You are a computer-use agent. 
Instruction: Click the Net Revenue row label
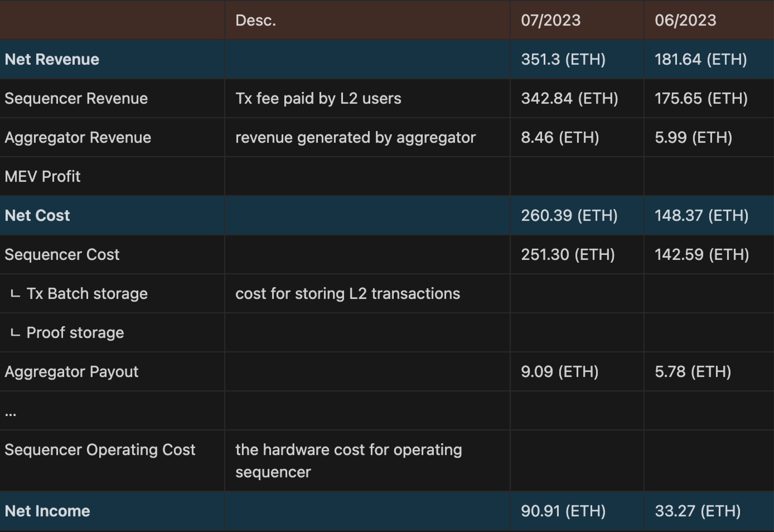(x=52, y=59)
